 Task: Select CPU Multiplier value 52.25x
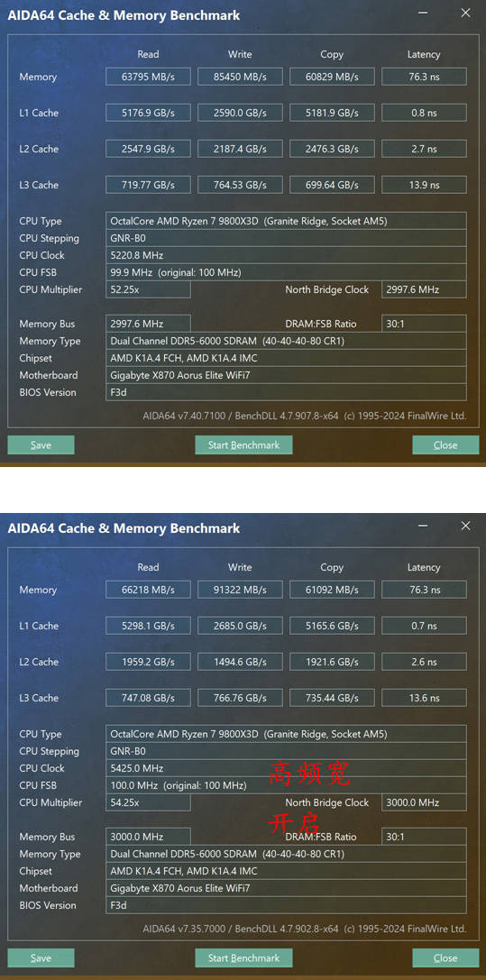click(x=148, y=289)
